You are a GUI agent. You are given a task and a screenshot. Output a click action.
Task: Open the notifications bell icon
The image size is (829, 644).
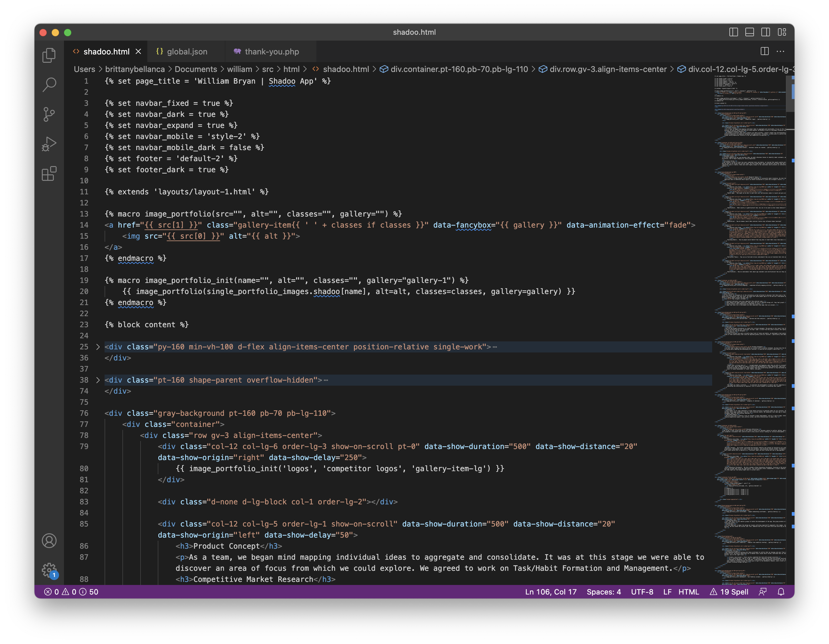tap(781, 592)
